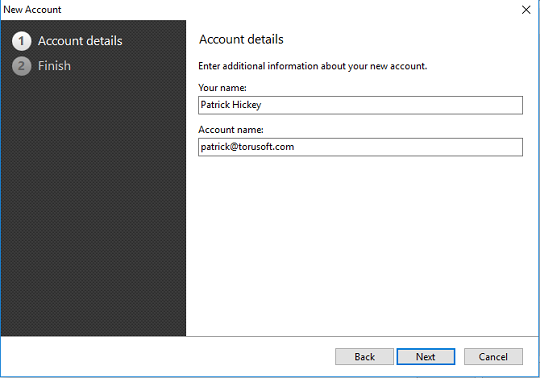This screenshot has height=378, width=540.
Task: Click empty dark area of the steps sidebar
Action: [x=93, y=207]
